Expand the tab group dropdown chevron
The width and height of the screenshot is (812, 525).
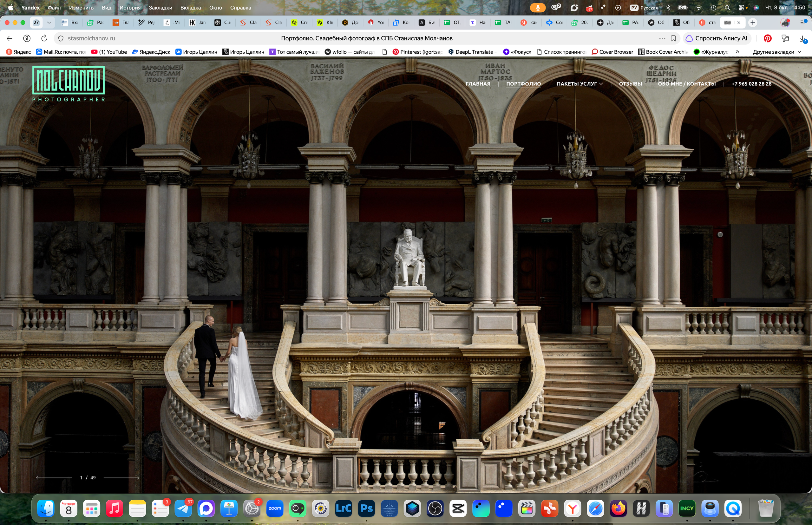pos(49,23)
